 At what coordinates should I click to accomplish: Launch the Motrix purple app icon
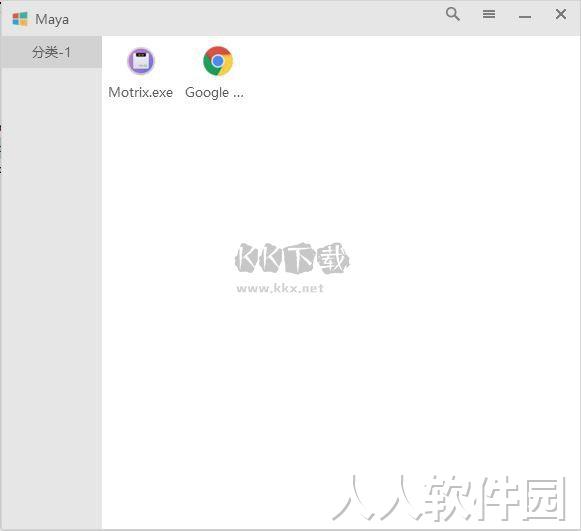[x=141, y=61]
